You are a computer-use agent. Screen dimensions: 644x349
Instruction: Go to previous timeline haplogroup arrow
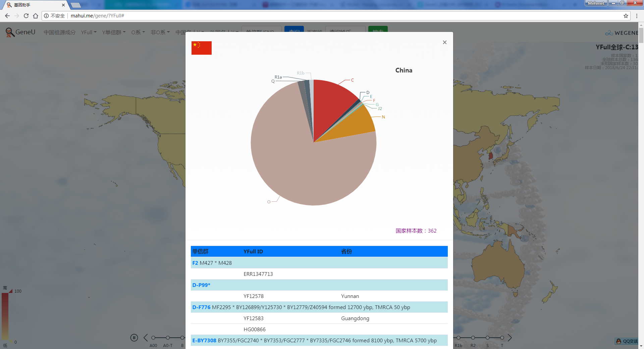coord(146,338)
